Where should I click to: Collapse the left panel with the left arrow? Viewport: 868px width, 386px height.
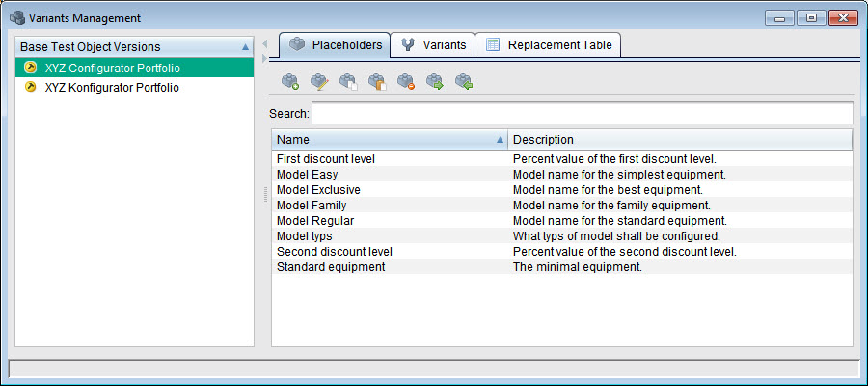pos(264,43)
